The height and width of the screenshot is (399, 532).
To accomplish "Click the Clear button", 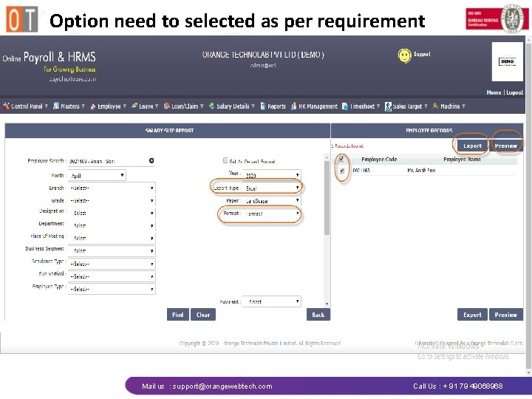I will 203,315.
